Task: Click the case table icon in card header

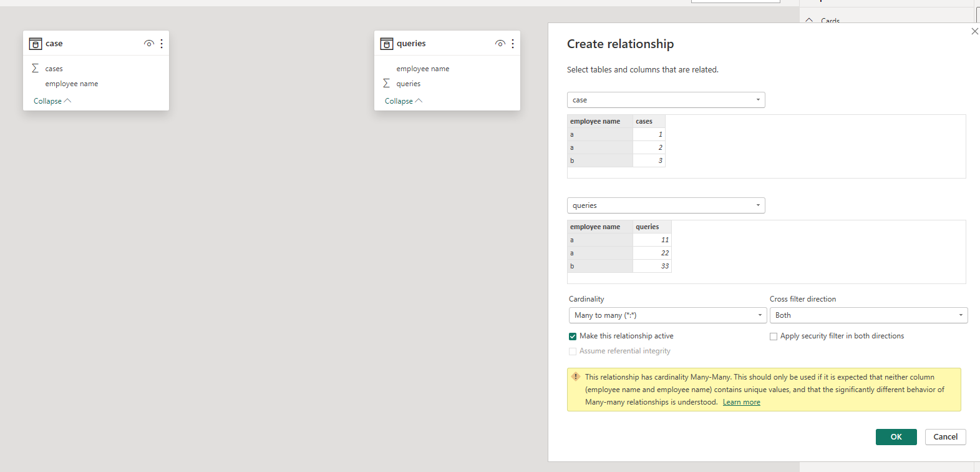Action: click(x=36, y=44)
